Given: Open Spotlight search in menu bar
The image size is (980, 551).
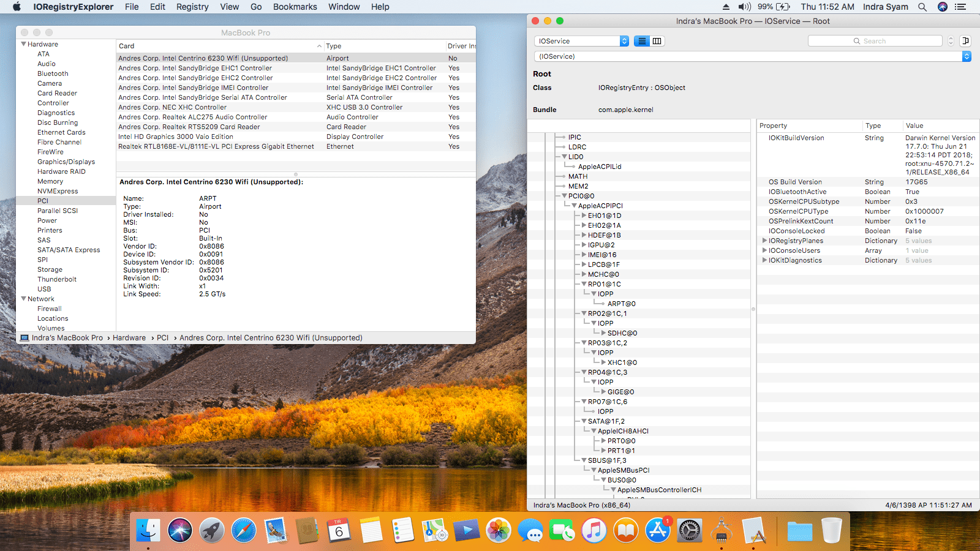Looking at the screenshot, I should (922, 7).
